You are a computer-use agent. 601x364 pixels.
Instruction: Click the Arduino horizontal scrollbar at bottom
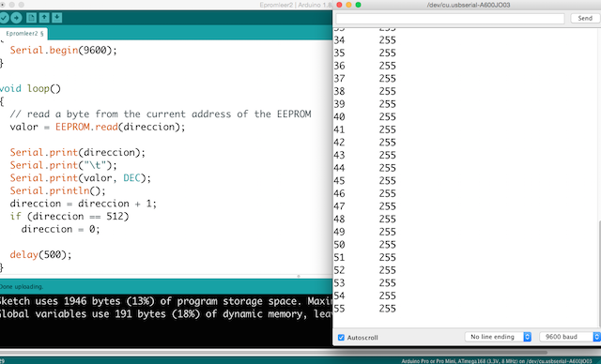(x=273, y=353)
